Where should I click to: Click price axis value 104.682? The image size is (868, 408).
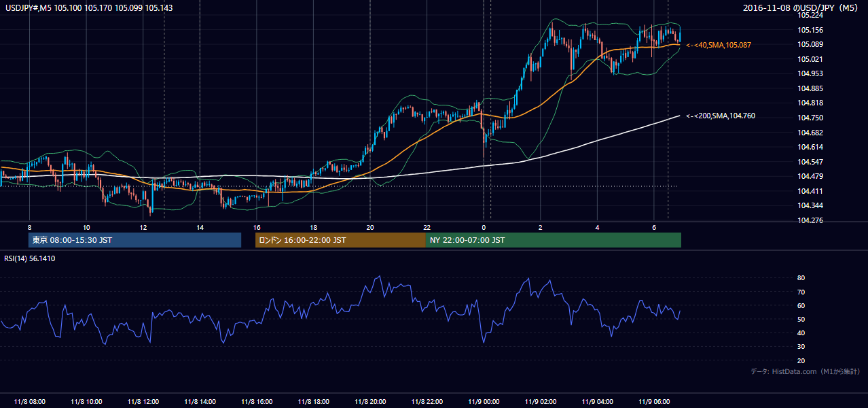pos(810,133)
